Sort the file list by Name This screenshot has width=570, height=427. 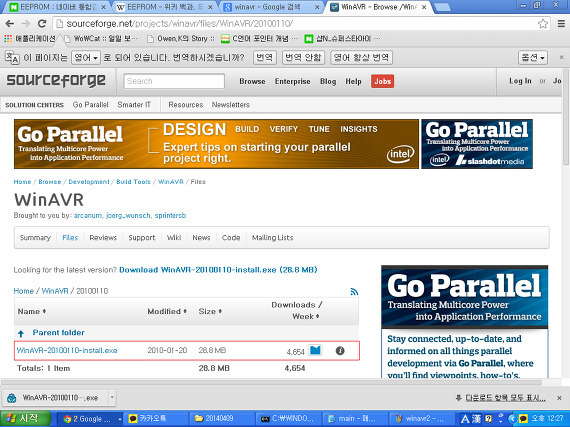coord(32,311)
